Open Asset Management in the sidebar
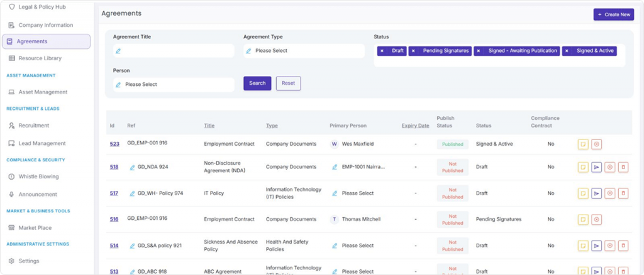Image resolution: width=644 pixels, height=275 pixels. (43, 92)
